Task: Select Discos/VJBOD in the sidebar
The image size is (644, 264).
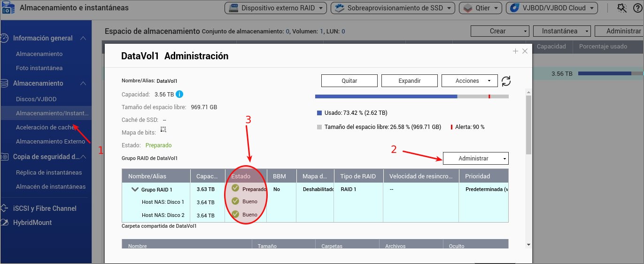Action: 36,99
